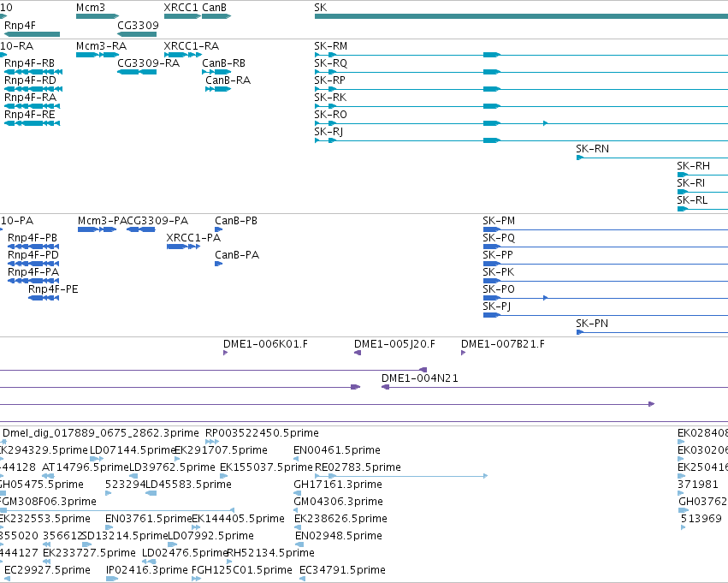Viewport: 728px width, 583px height.
Task: Select protein SK-PQ
Action: tap(606, 247)
